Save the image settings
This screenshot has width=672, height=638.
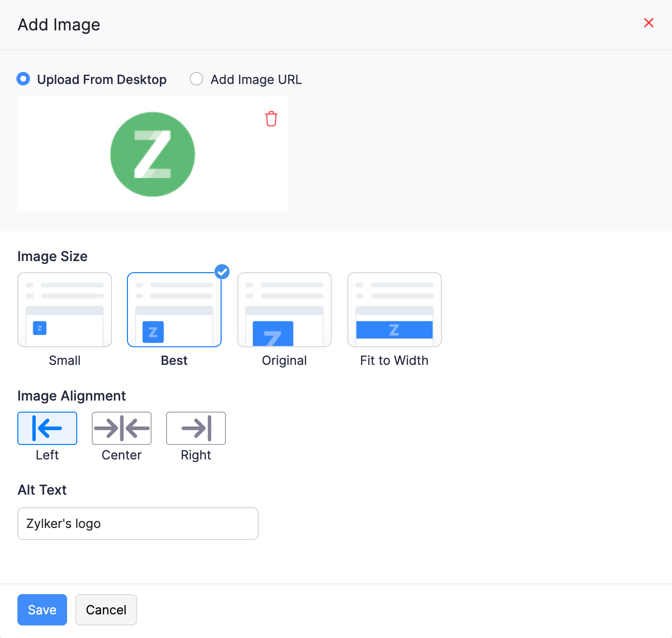[42, 610]
